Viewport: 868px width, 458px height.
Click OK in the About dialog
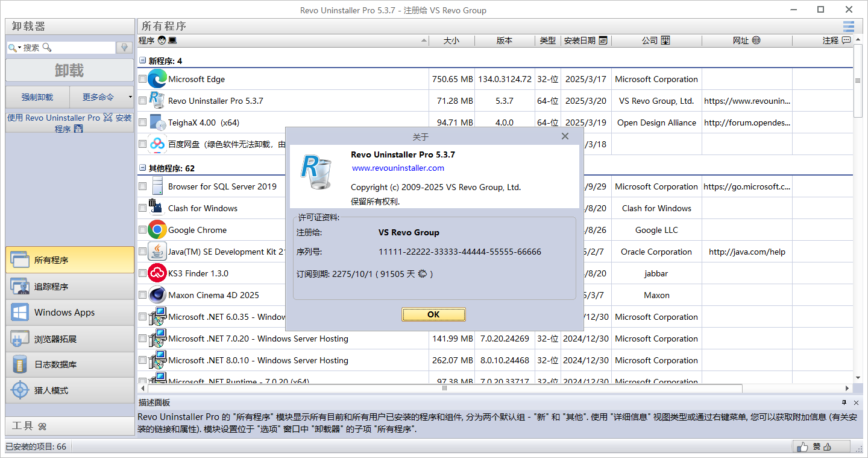433,314
